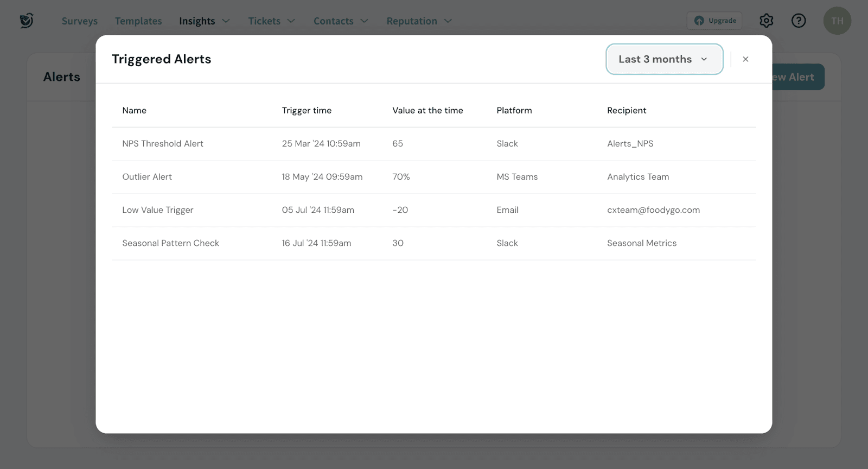The image size is (868, 469).
Task: Click the app logo icon
Action: coord(27,21)
